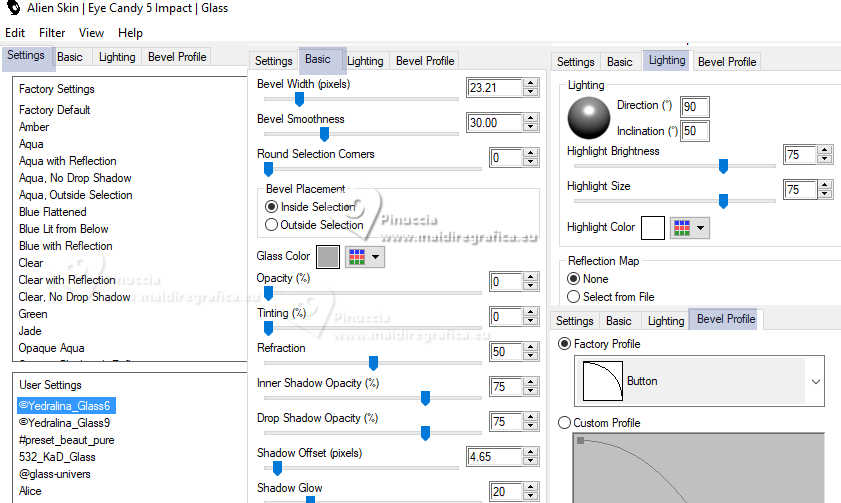
Task: Click the Bevel Smoothness value field
Action: tap(494, 123)
